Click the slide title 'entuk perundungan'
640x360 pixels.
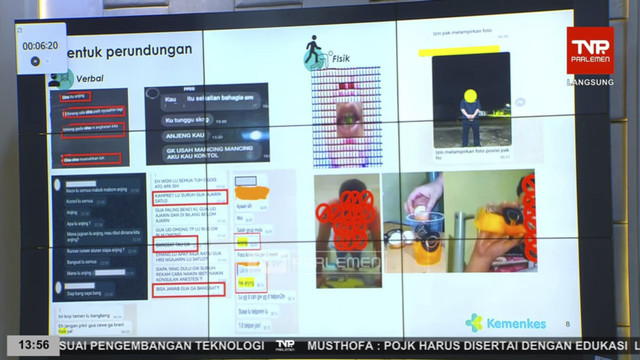click(x=129, y=51)
